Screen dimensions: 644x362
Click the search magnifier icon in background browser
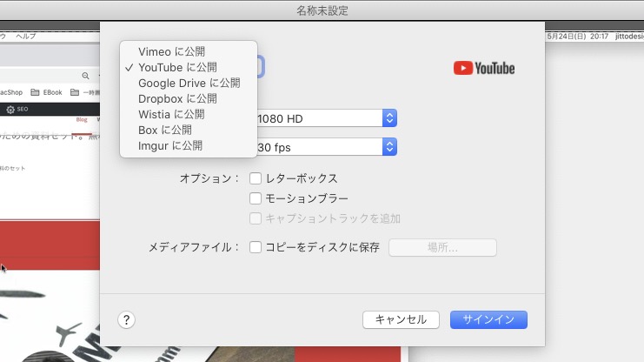click(85, 76)
